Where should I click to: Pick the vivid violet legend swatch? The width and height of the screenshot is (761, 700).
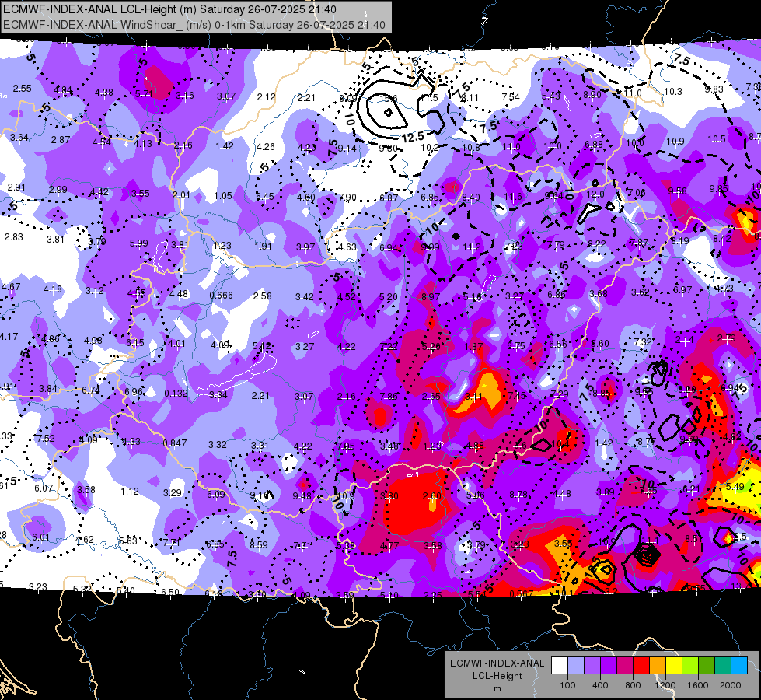[x=609, y=665]
